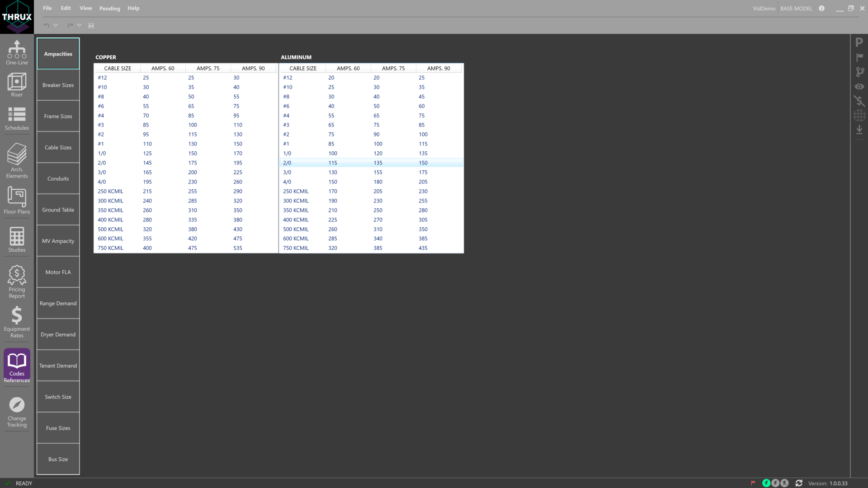Select the Aluminum 500 KCMIL row
The width and height of the screenshot is (868, 488).
(x=371, y=229)
